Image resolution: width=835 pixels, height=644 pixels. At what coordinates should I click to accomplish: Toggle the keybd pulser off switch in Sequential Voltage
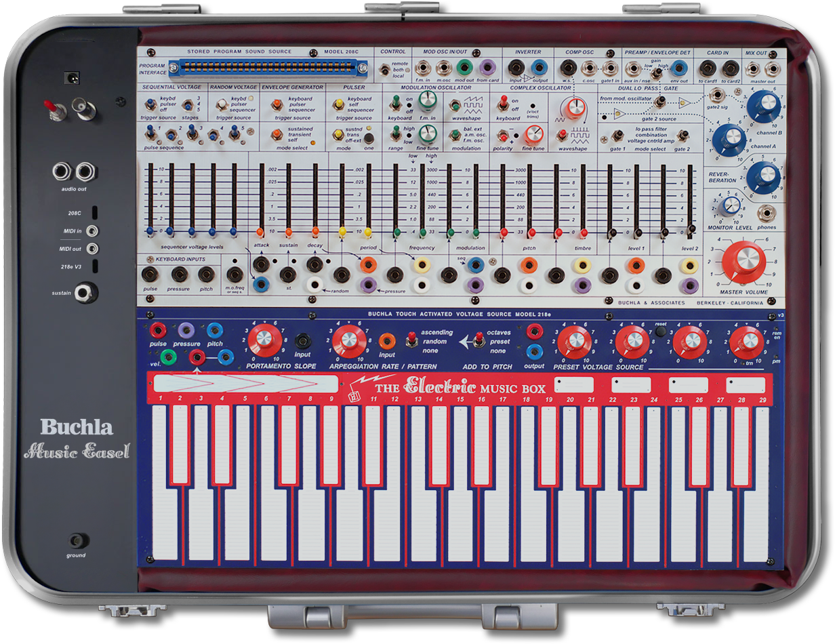pyautogui.click(x=150, y=105)
